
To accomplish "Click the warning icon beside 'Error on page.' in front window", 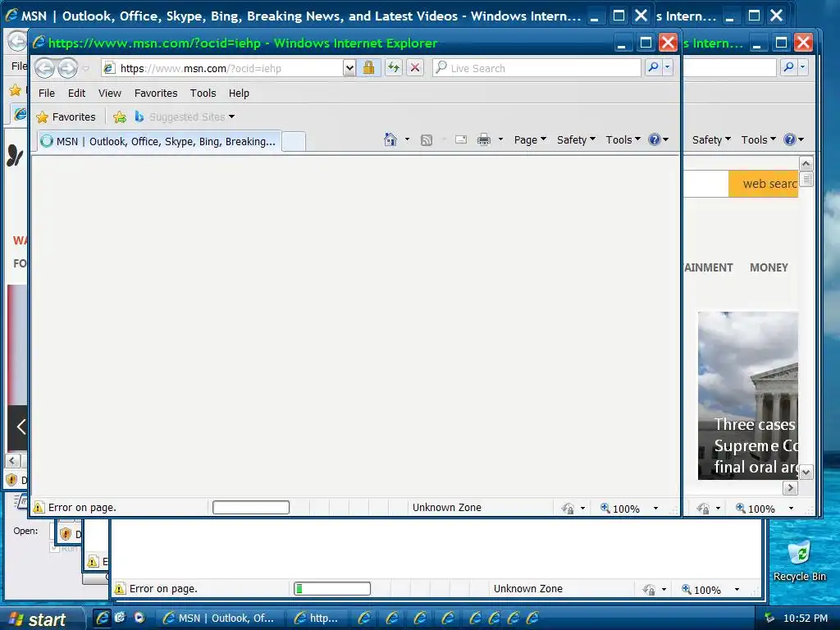I will click(39, 507).
